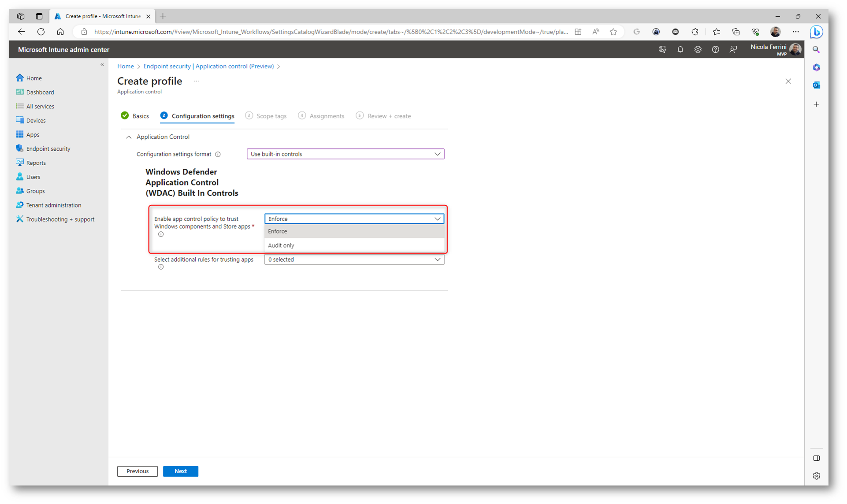Open Nicola Ferrini account menu
This screenshot has width=847, height=504.
(776, 49)
